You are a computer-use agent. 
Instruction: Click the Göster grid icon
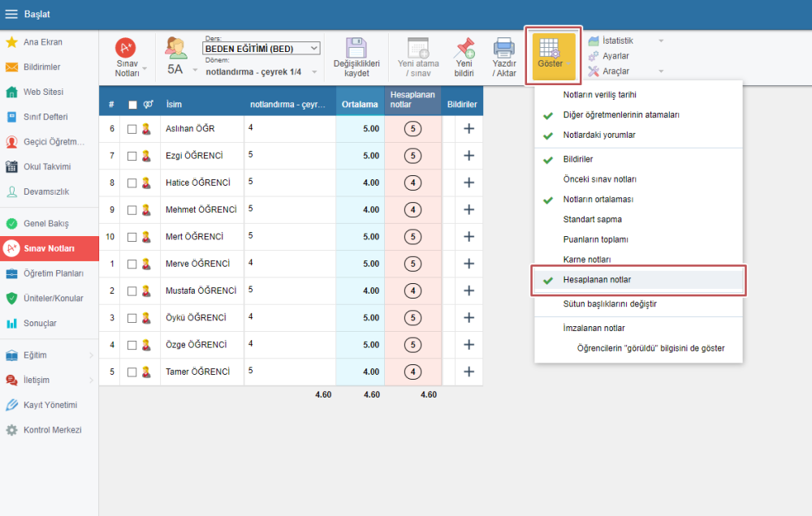point(550,49)
